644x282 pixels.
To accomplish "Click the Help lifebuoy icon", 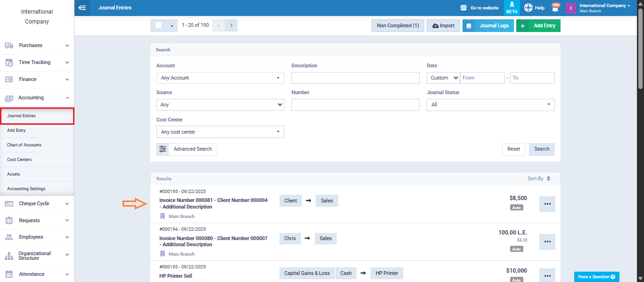I will click(528, 8).
